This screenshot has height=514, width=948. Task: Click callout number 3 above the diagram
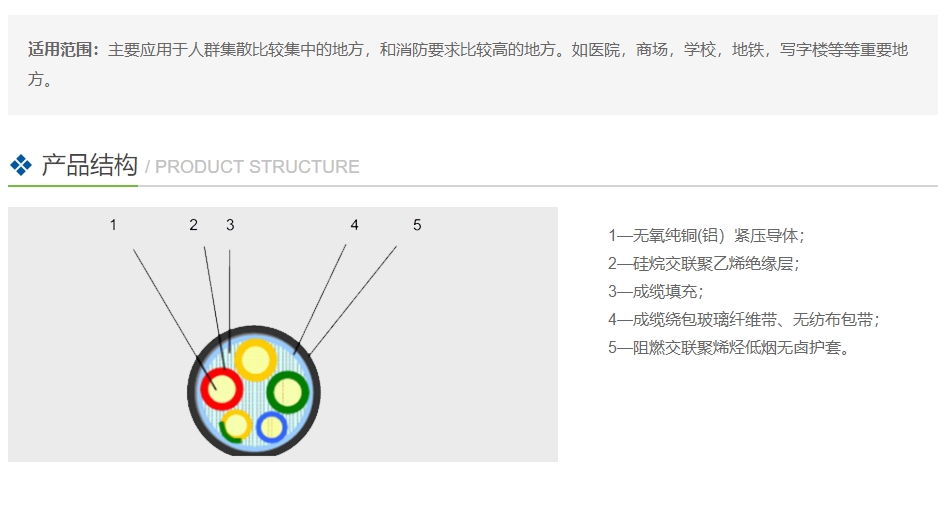pyautogui.click(x=230, y=225)
